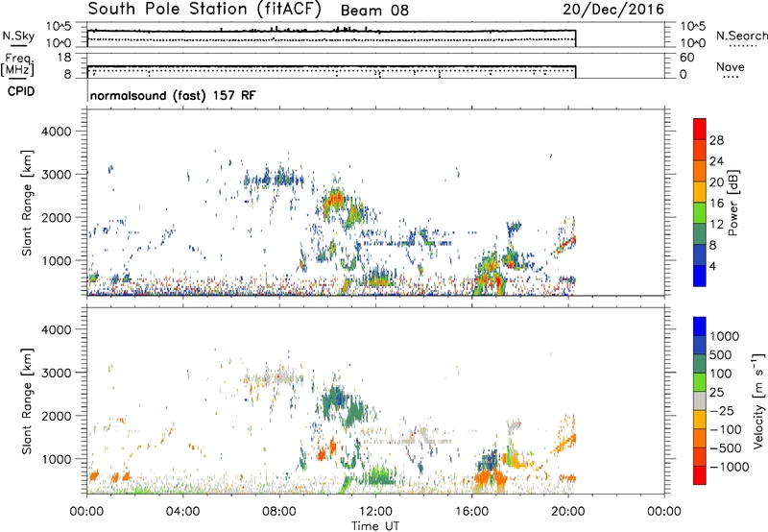768x532 pixels.
Task: Click the '08:00' time tick label
Action: pos(279,512)
